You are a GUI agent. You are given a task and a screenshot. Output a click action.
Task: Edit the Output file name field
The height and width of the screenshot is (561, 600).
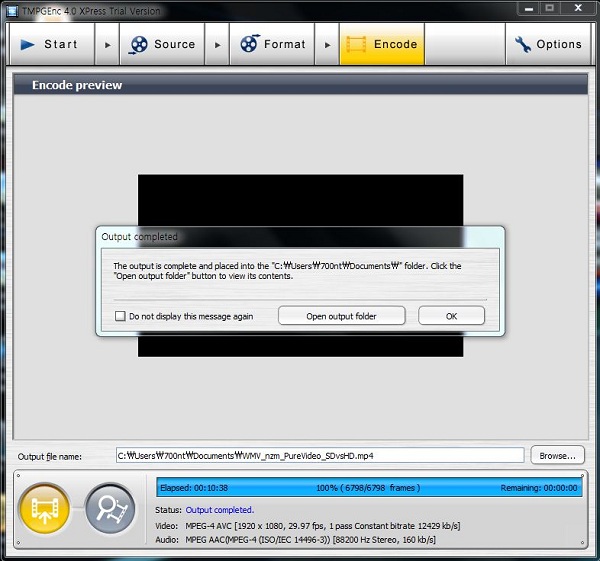(320, 455)
